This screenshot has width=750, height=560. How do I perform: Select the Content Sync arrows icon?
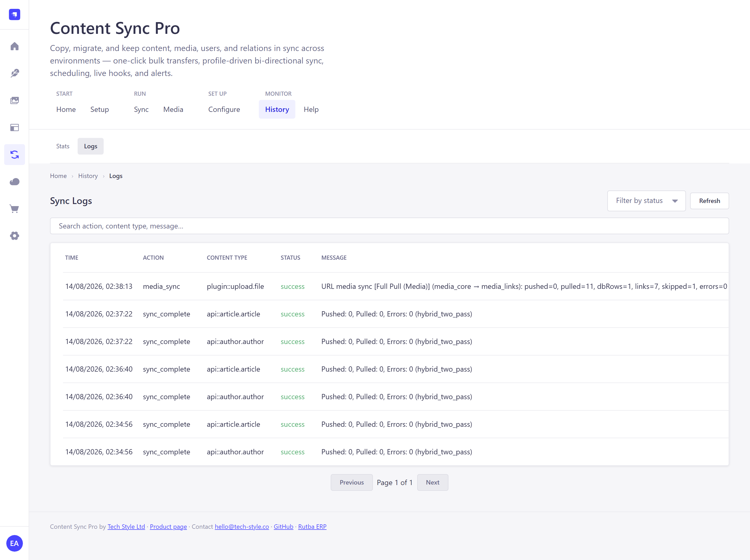click(14, 155)
